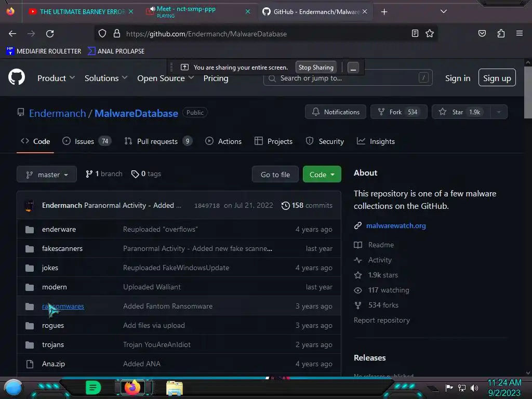Click the Go to file button
The width and height of the screenshot is (532, 399).
pyautogui.click(x=275, y=175)
